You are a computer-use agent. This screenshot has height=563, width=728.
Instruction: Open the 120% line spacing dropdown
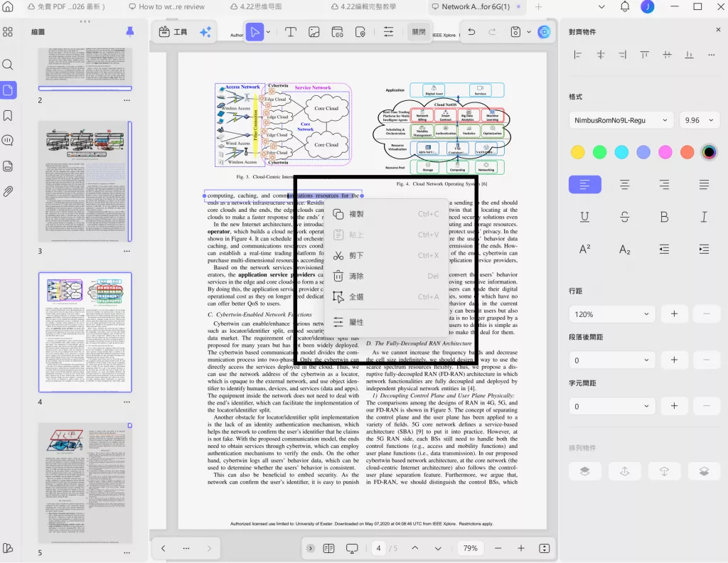611,313
